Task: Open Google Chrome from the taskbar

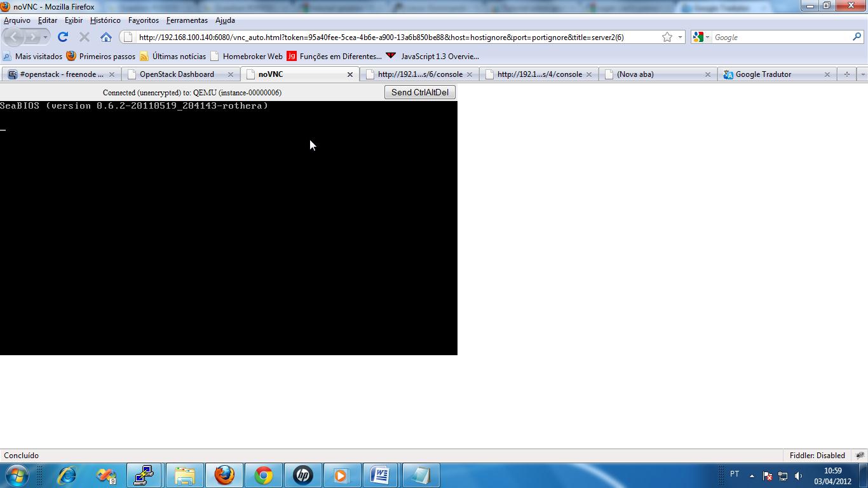Action: click(264, 475)
